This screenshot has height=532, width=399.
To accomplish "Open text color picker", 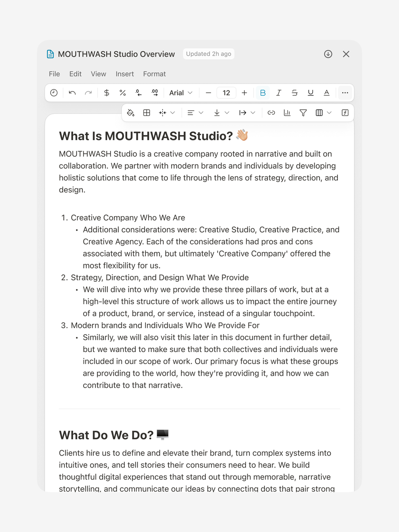I will pyautogui.click(x=327, y=93).
